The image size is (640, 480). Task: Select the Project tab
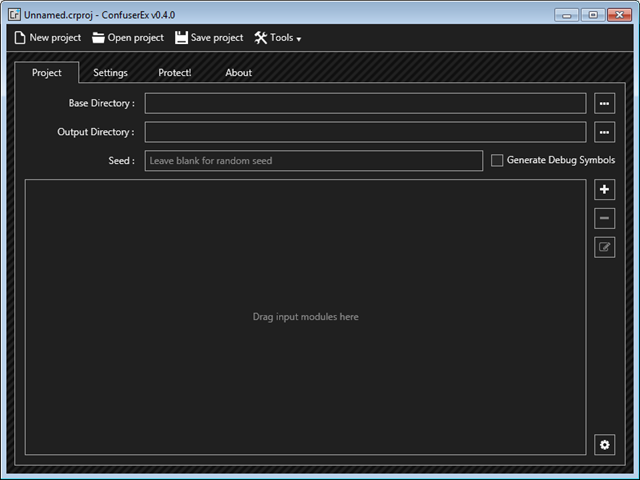click(x=47, y=73)
